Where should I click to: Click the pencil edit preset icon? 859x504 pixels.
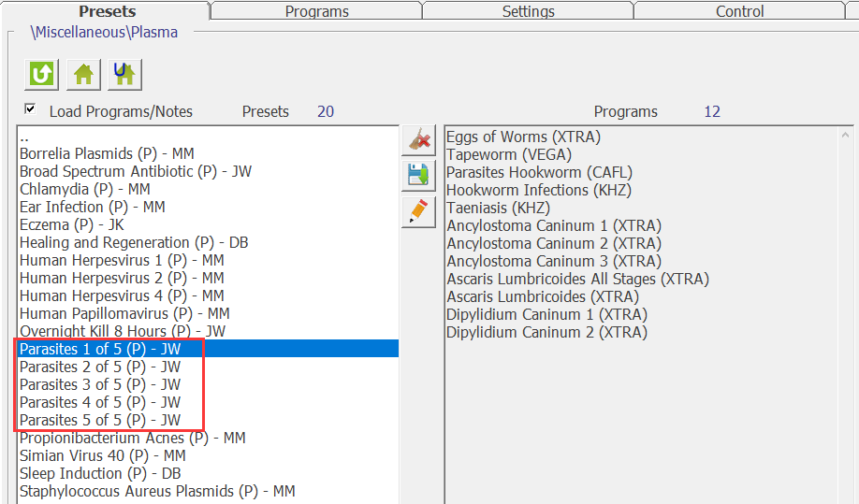419,210
